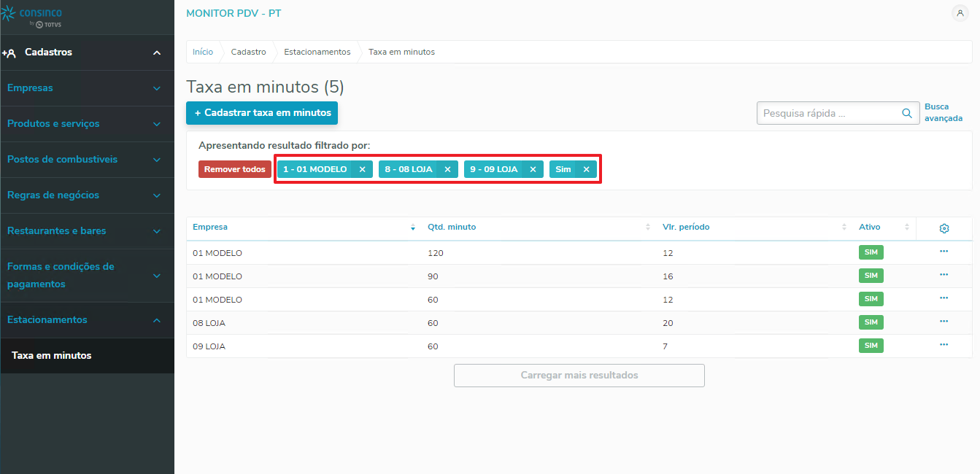Click the search magnifier icon
Viewport: 980px width, 474px height.
pyautogui.click(x=907, y=113)
